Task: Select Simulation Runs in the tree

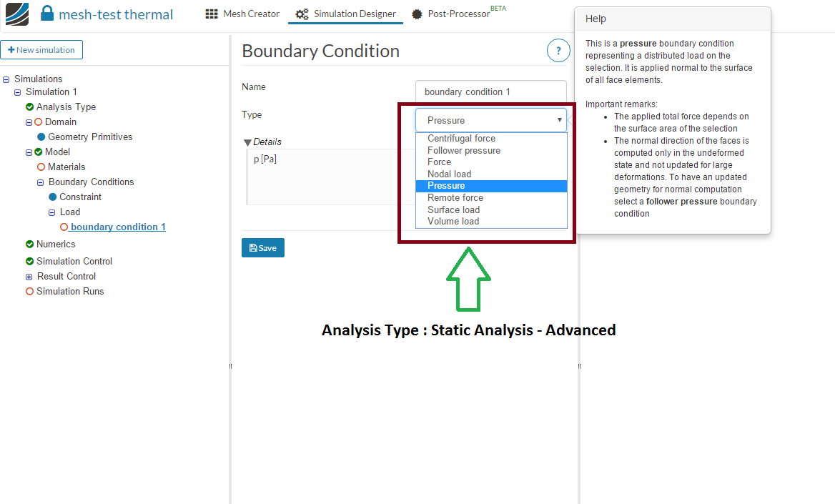Action: click(x=70, y=292)
